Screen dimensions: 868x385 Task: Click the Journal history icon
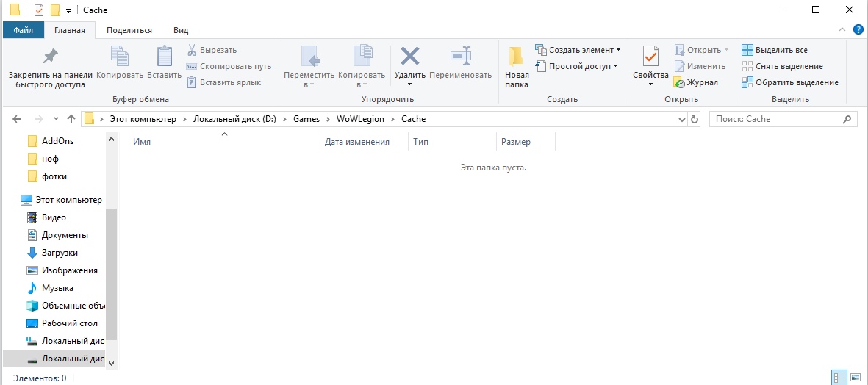(679, 82)
